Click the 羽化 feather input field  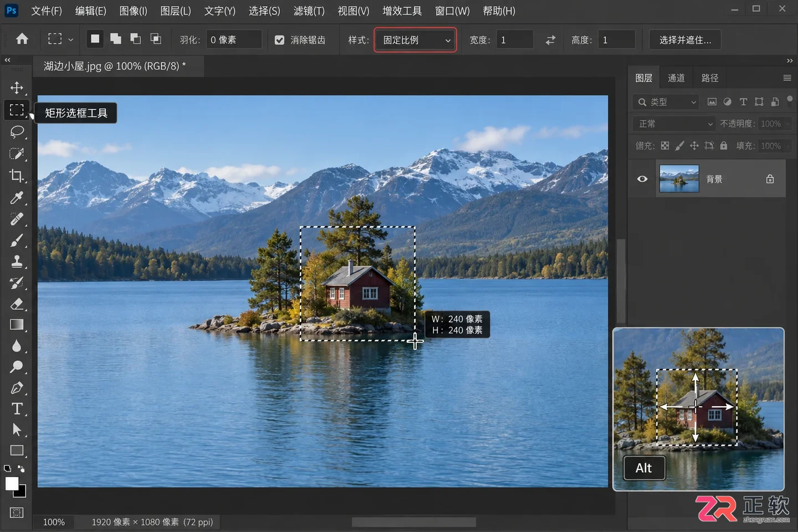tap(234, 40)
